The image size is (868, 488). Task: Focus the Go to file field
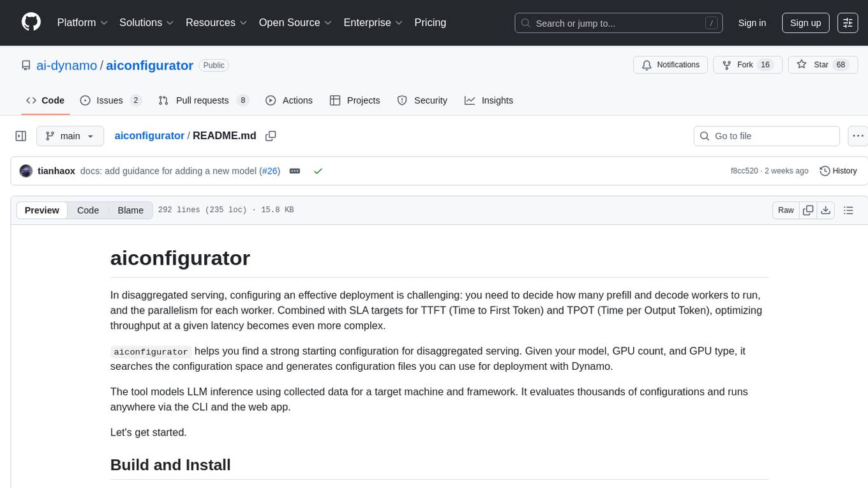766,136
